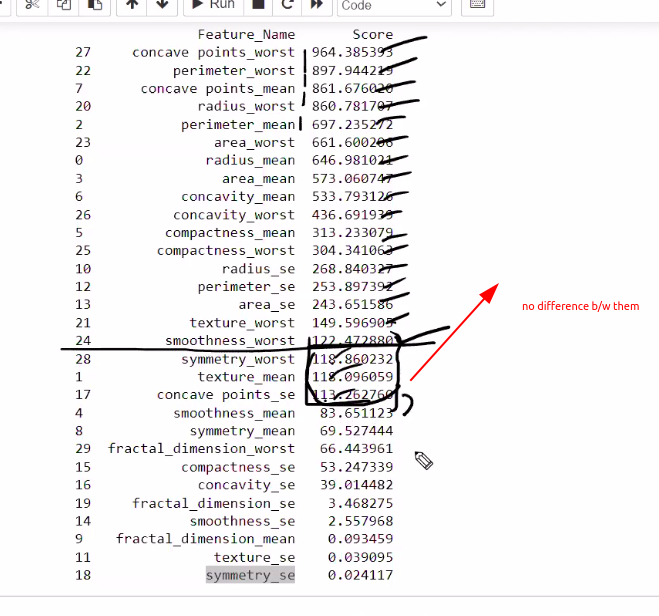Paste cells below using clipboard icon
Image resolution: width=659 pixels, height=616 pixels.
pos(95,5)
